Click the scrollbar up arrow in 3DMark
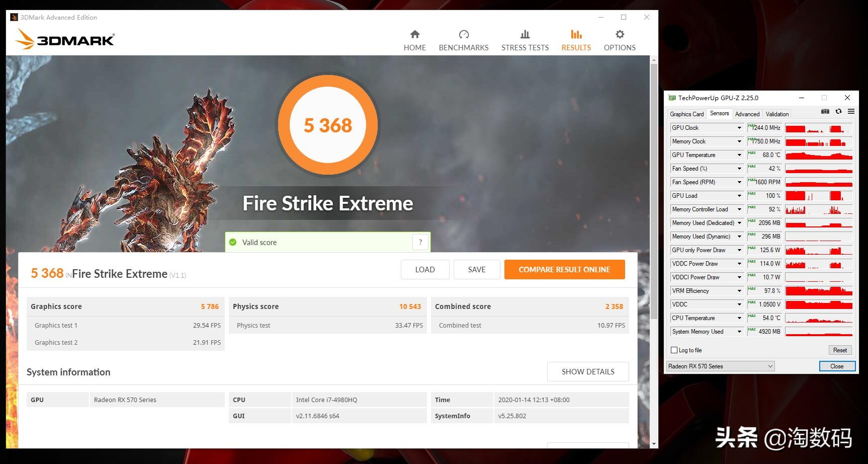Screen dimensions: 868x464 click(654, 60)
